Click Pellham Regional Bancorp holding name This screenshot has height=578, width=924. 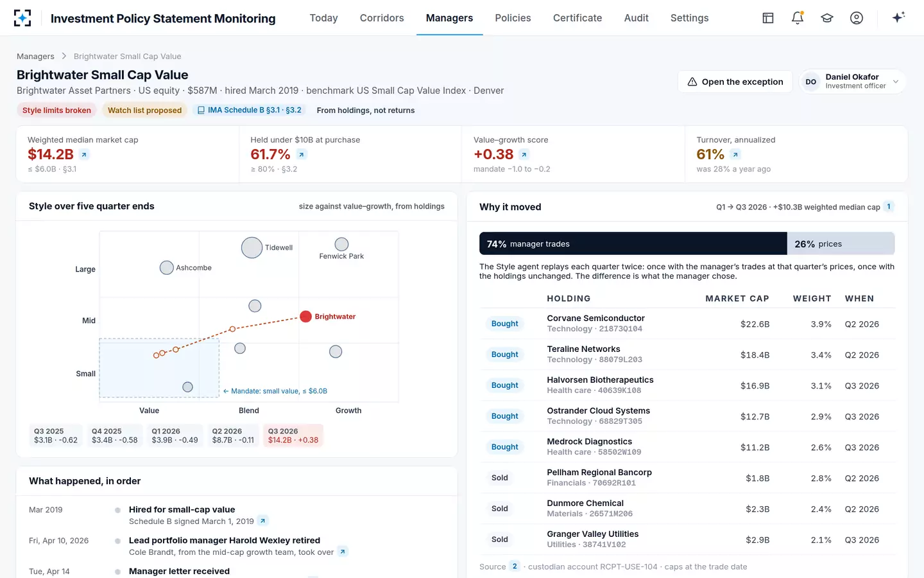click(599, 472)
